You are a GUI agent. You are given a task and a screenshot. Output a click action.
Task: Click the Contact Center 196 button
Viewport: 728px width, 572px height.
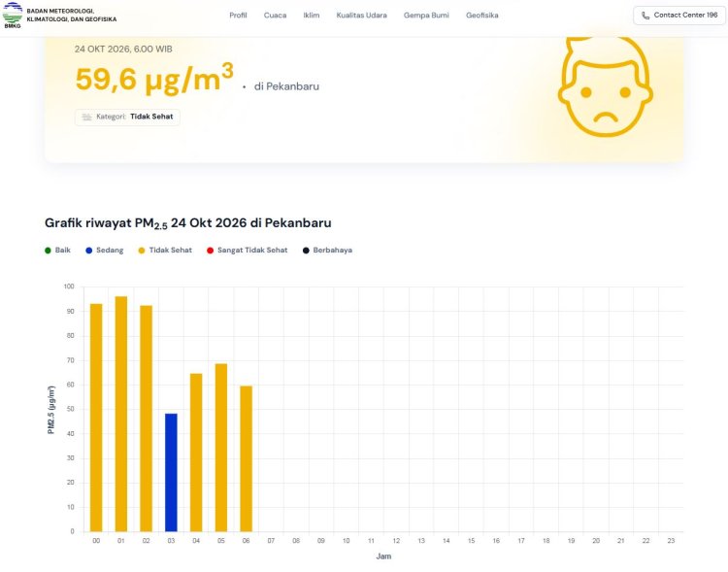[x=679, y=16]
